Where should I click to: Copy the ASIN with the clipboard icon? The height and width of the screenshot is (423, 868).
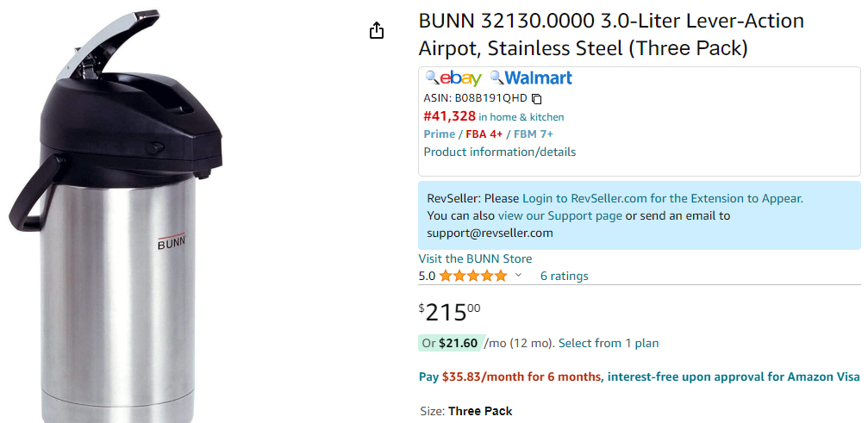pos(536,99)
